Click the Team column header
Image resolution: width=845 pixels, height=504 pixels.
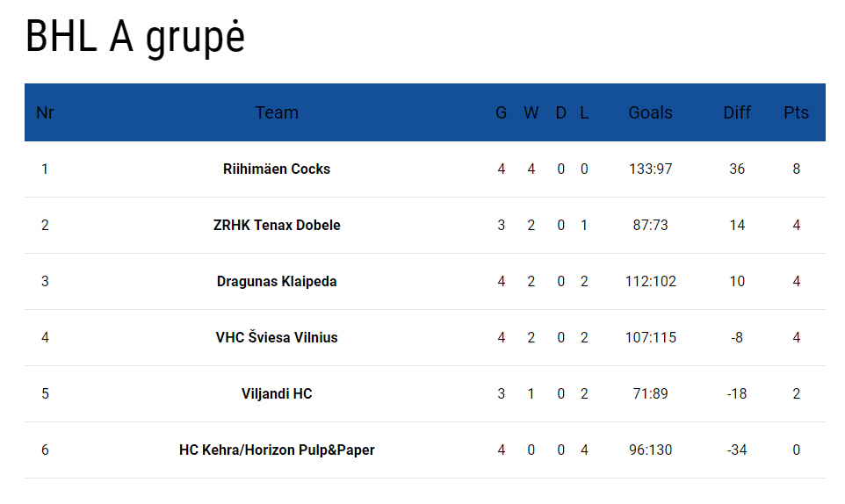click(x=277, y=112)
